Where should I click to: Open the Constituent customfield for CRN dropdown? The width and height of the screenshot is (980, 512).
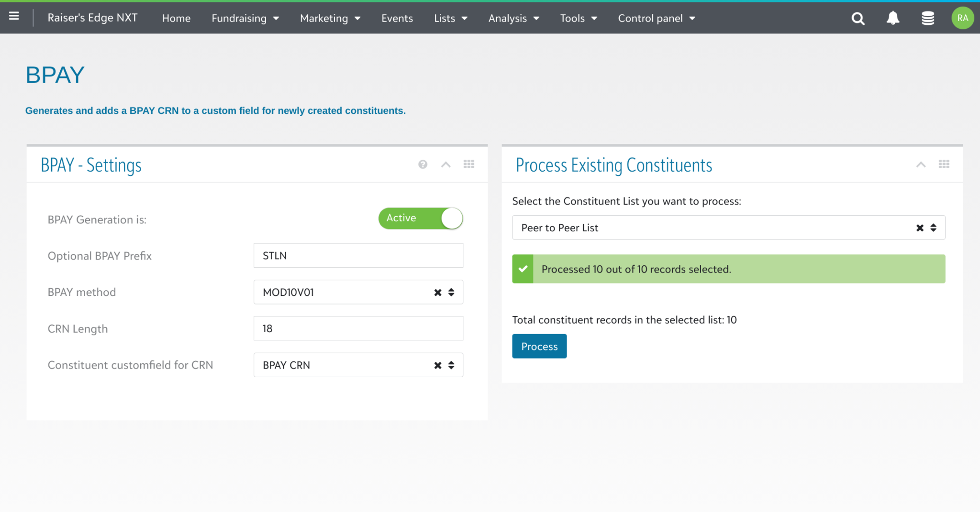coord(451,365)
